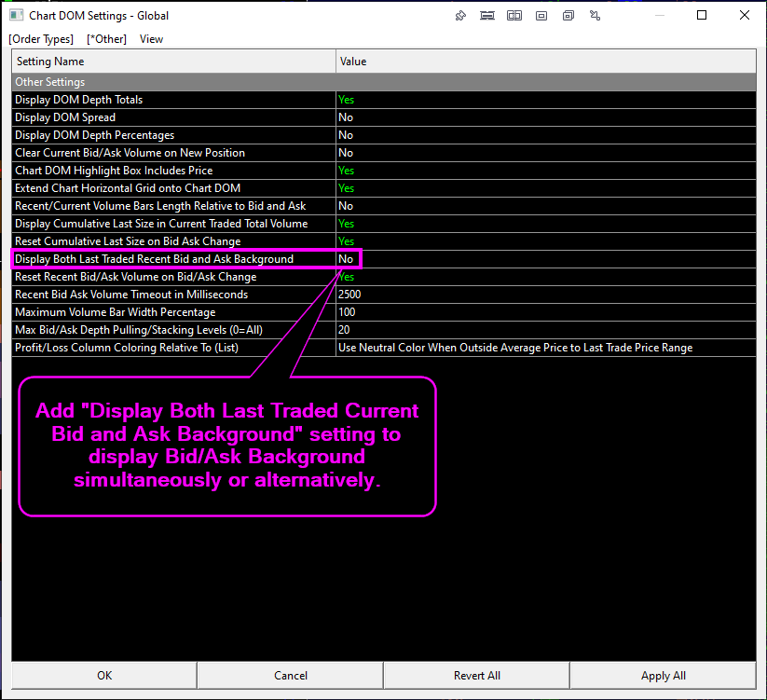The image size is (767, 700).
Task: Toggle Reset Cumulative Last Size value
Action: click(546, 241)
